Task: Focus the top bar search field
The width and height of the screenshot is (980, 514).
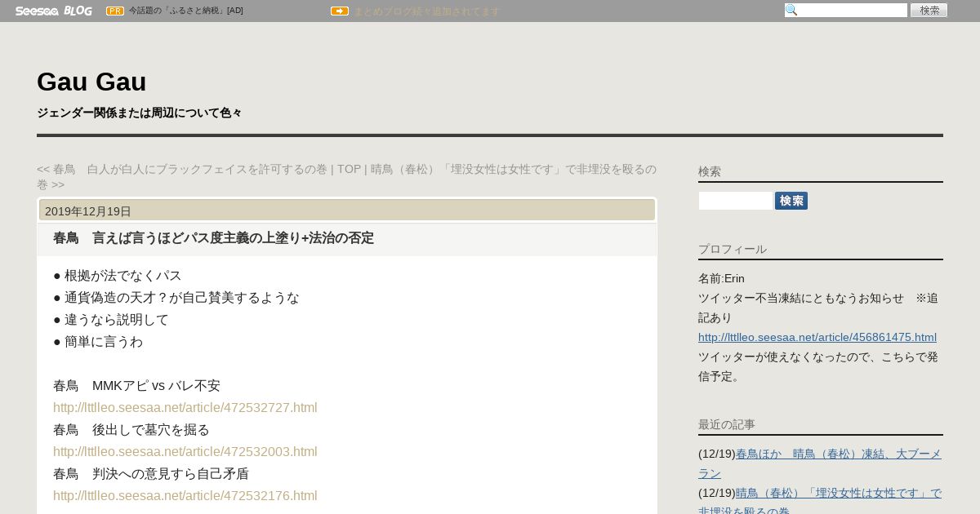Action: click(846, 11)
